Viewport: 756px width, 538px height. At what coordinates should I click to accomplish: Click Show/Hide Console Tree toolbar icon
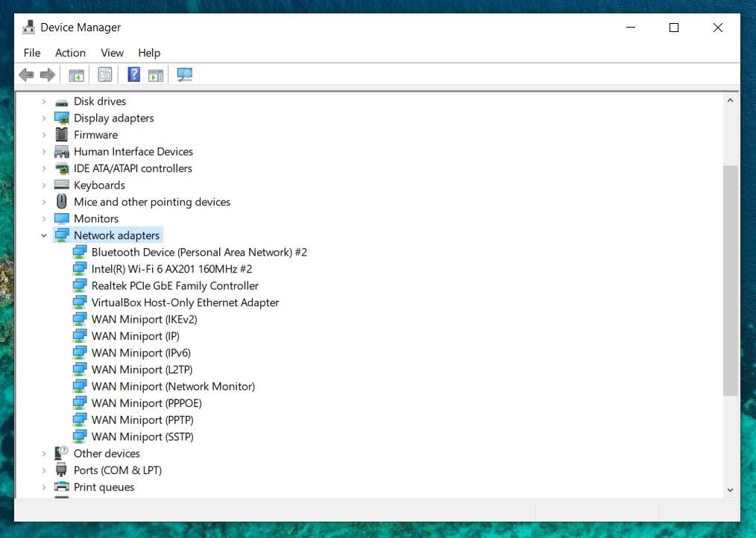[x=76, y=75]
